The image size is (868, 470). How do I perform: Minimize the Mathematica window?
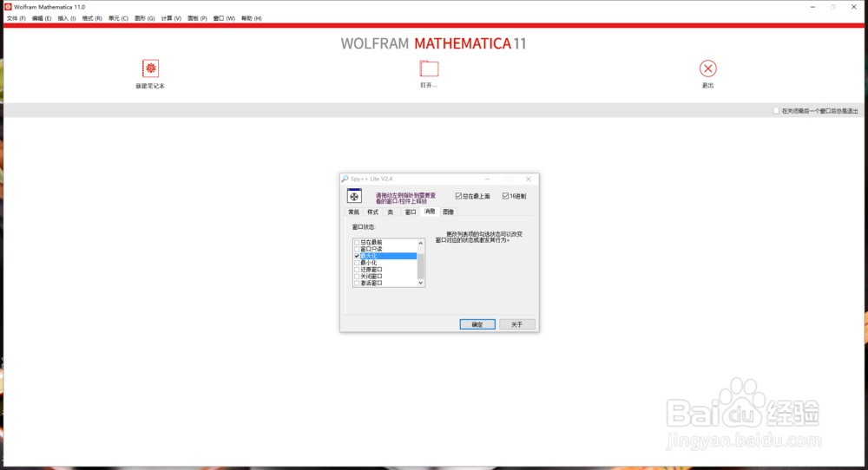click(x=812, y=7)
